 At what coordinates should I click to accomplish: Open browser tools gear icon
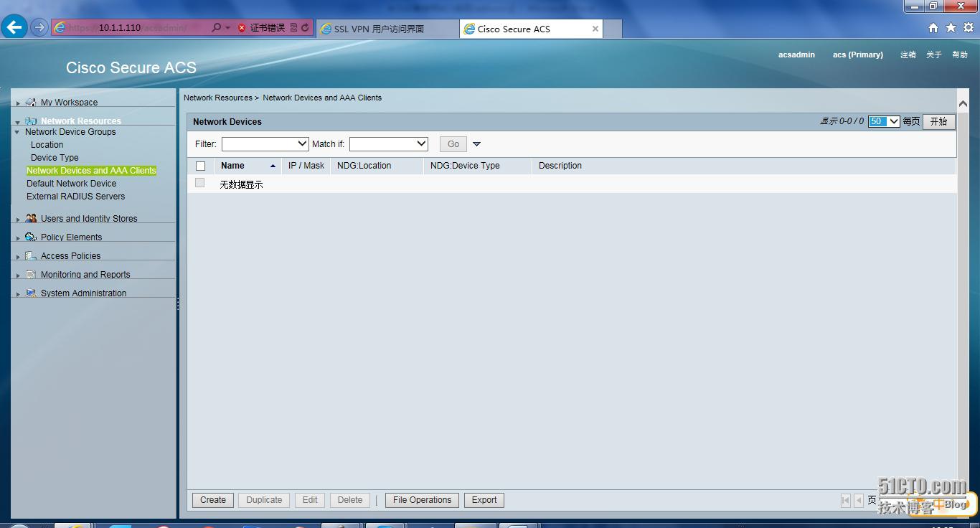point(968,27)
